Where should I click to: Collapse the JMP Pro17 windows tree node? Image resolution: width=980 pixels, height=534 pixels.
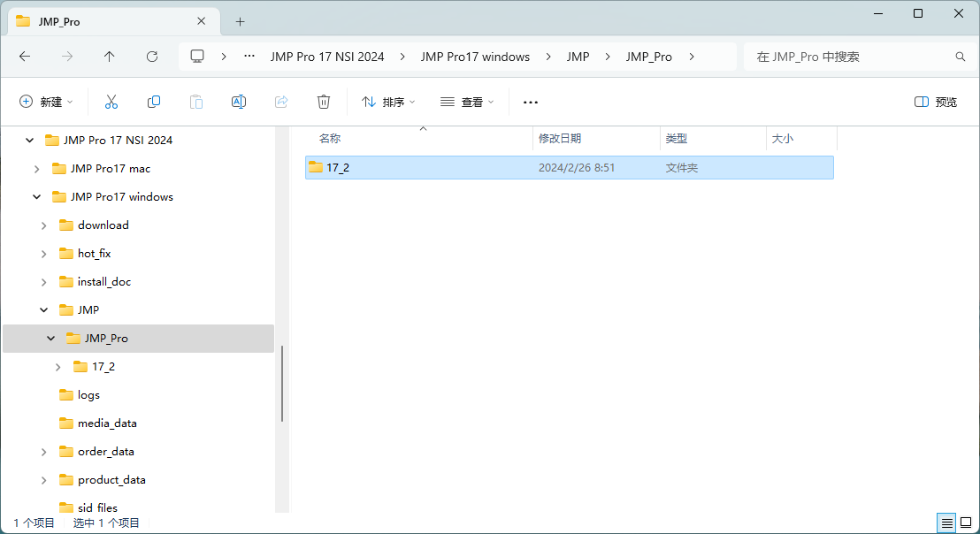click(x=37, y=197)
